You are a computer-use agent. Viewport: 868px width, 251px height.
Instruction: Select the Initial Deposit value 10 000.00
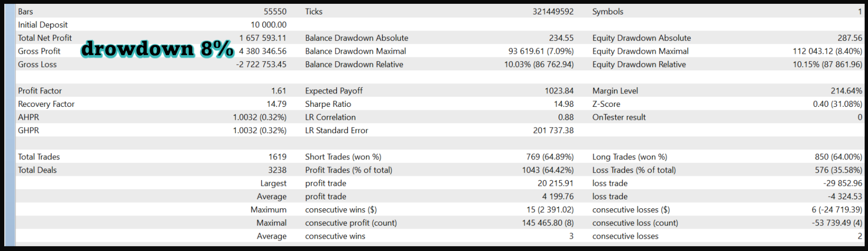coord(268,25)
